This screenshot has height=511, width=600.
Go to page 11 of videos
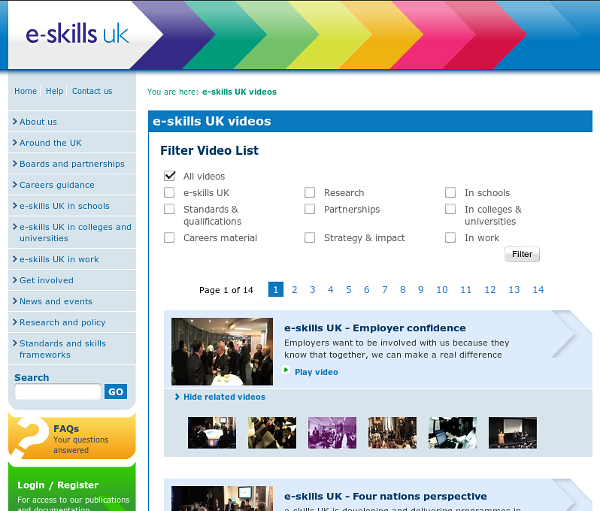point(466,290)
